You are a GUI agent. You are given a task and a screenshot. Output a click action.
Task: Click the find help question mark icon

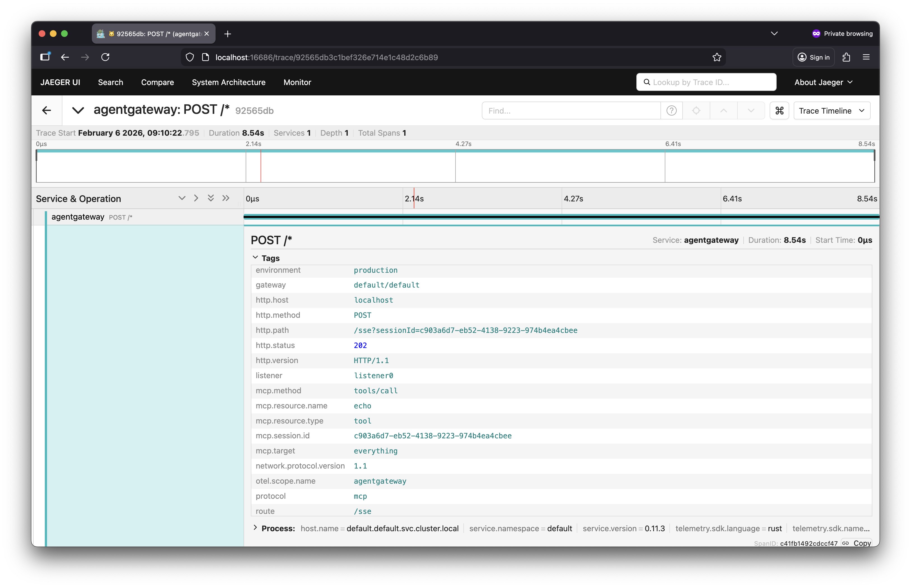point(671,111)
